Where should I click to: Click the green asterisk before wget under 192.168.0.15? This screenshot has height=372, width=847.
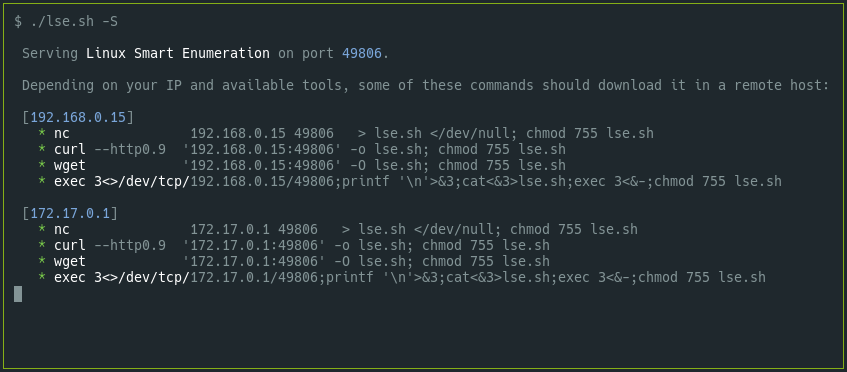point(42,165)
